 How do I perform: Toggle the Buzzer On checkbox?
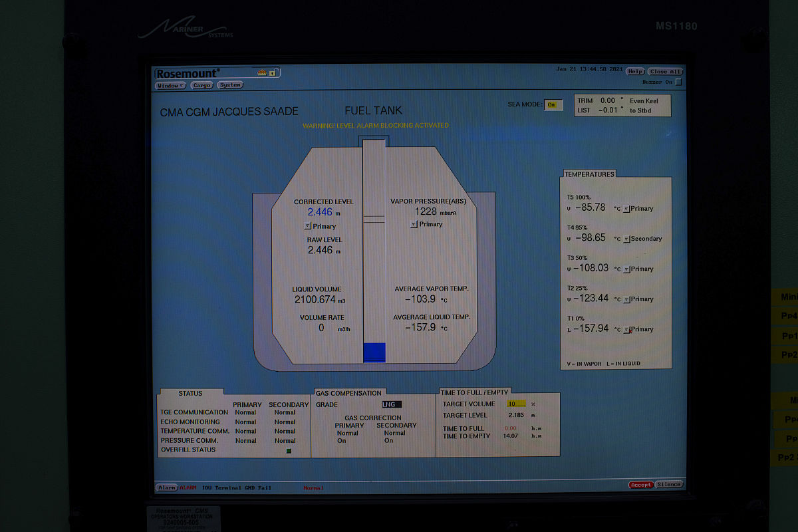tap(678, 82)
